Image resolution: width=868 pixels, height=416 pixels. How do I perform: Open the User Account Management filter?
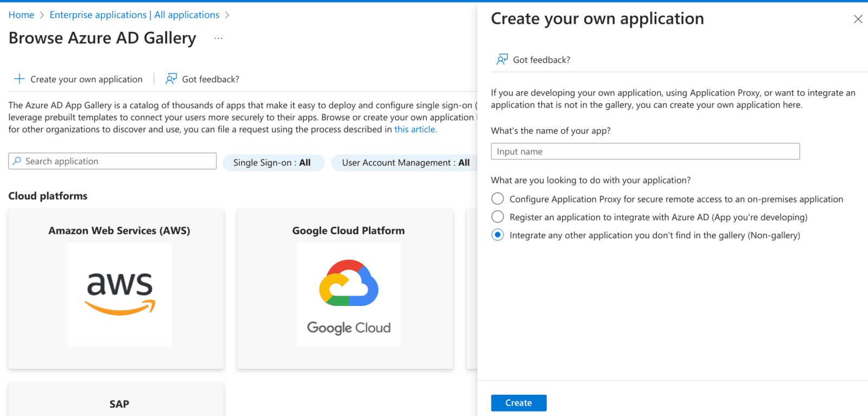(404, 162)
